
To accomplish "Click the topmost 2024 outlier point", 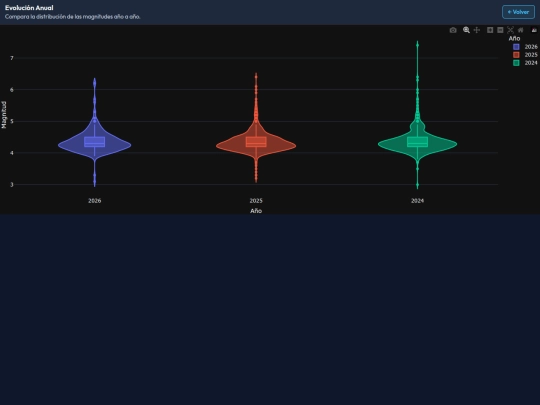I will tap(417, 45).
